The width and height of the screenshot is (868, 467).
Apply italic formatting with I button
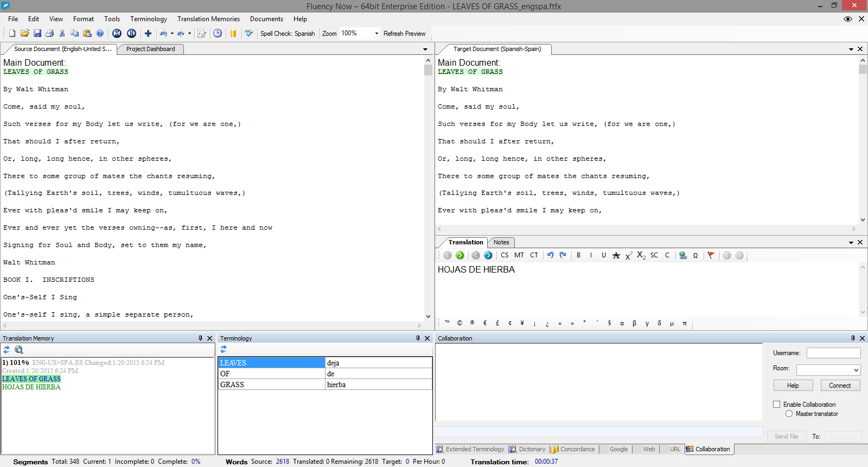pos(591,255)
